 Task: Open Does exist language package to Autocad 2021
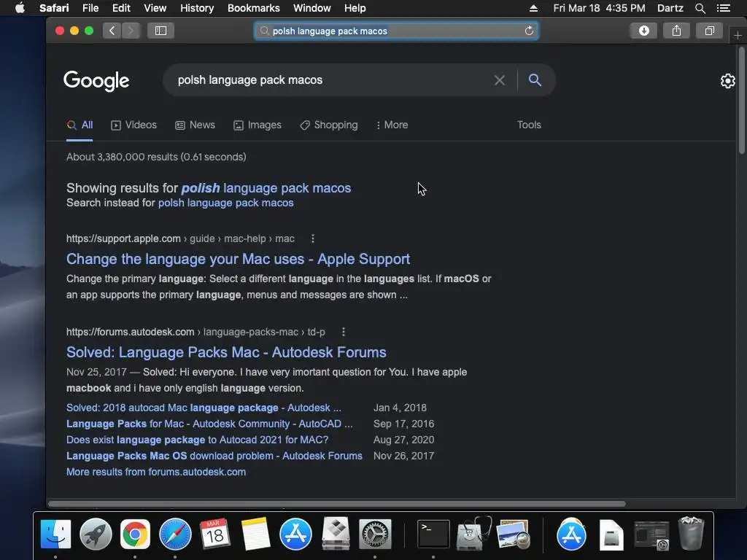(197, 440)
